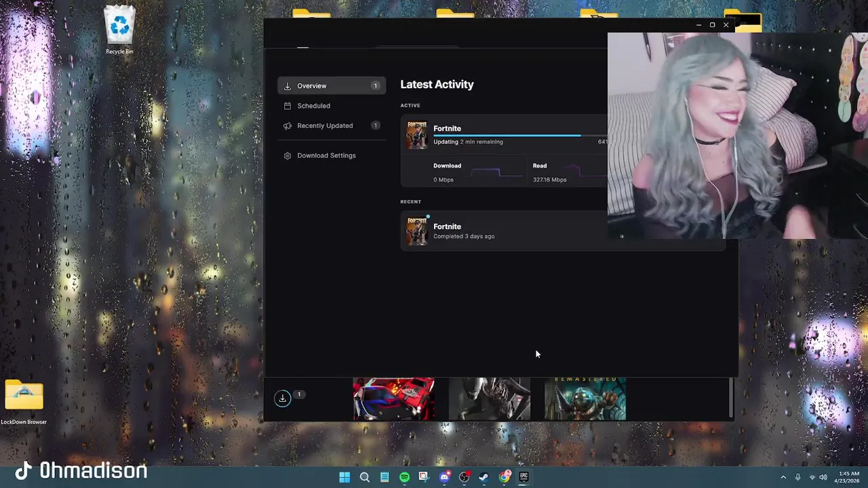Click the Download Settings gear icon
Image resolution: width=868 pixels, height=488 pixels.
click(288, 156)
